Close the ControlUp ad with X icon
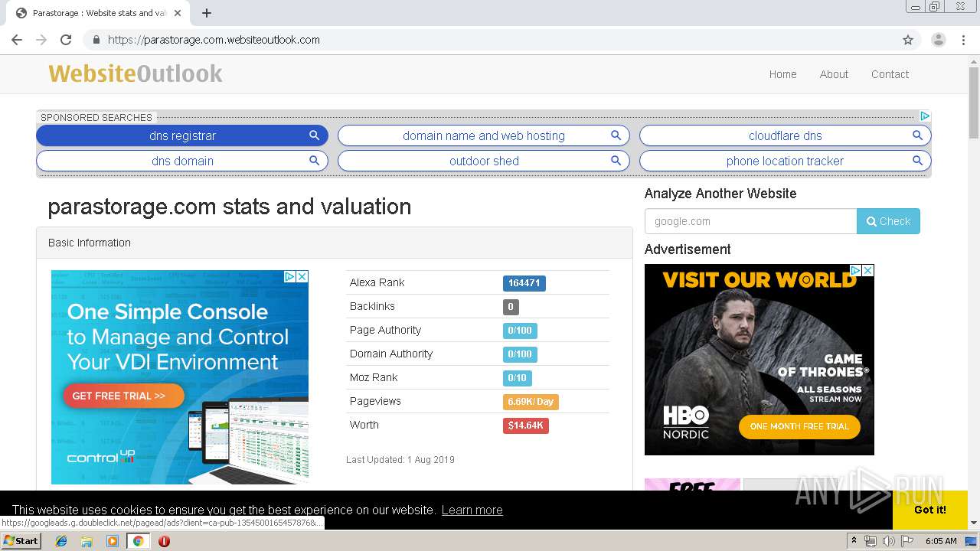The height and width of the screenshot is (551, 980). click(x=302, y=276)
